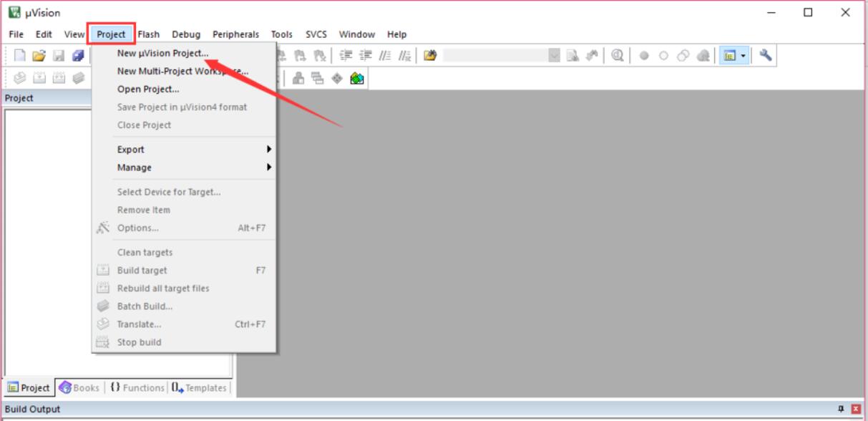This screenshot has height=421, width=868.
Task: Click the Batch Build toolbar icon
Action: click(x=77, y=79)
